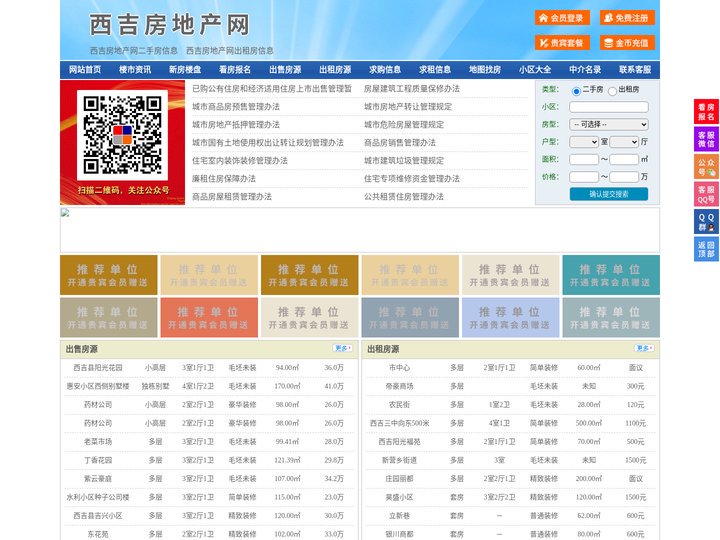The width and height of the screenshot is (720, 540).
Task: Click the 确认提交搜索 search button
Action: tap(609, 194)
